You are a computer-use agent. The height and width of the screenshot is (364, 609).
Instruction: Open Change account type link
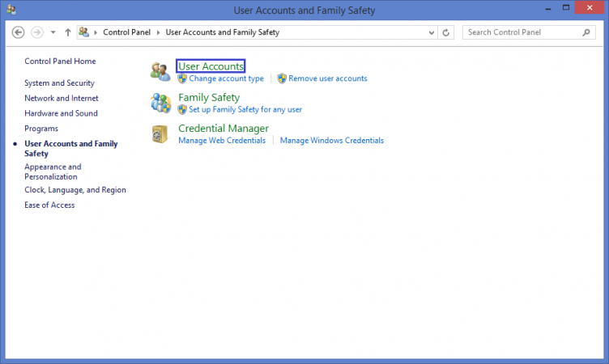[226, 78]
